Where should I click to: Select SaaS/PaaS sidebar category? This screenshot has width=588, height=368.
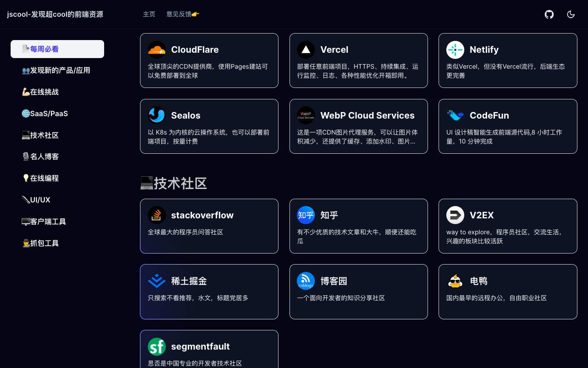point(49,114)
